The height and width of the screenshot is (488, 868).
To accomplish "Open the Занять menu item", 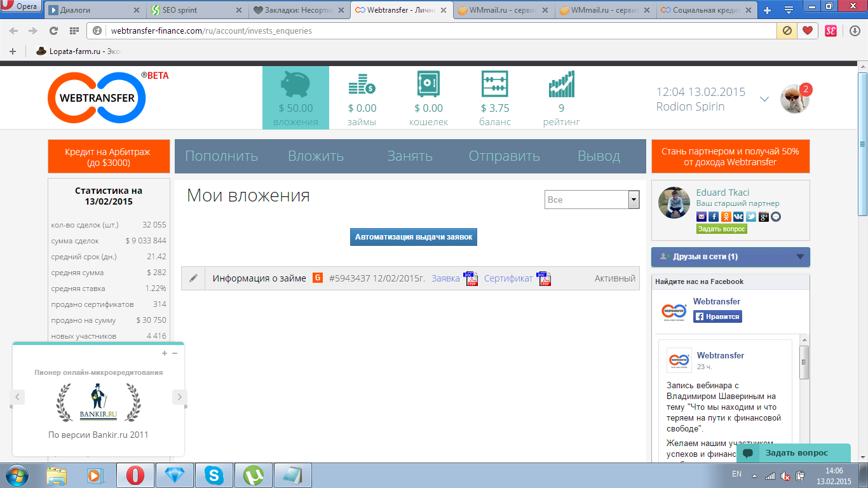I will click(410, 156).
